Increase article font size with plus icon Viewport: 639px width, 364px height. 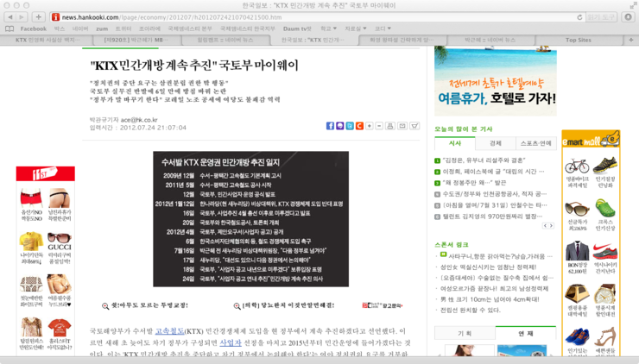point(369,126)
